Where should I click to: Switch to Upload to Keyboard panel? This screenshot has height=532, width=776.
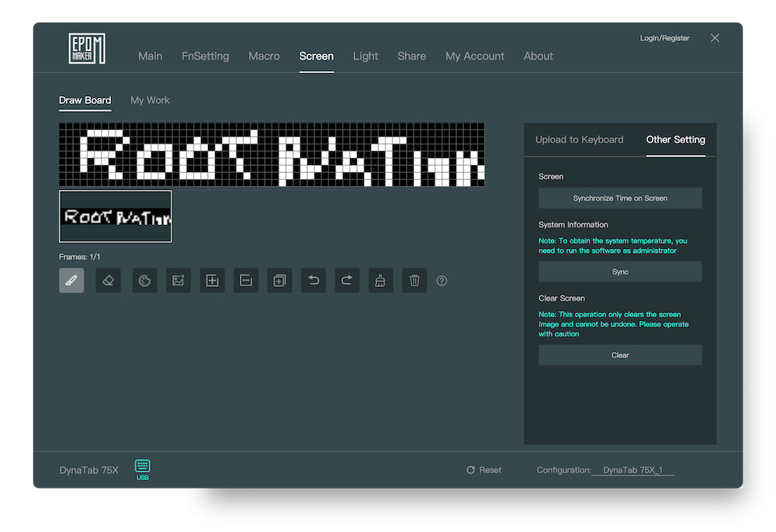click(x=579, y=140)
